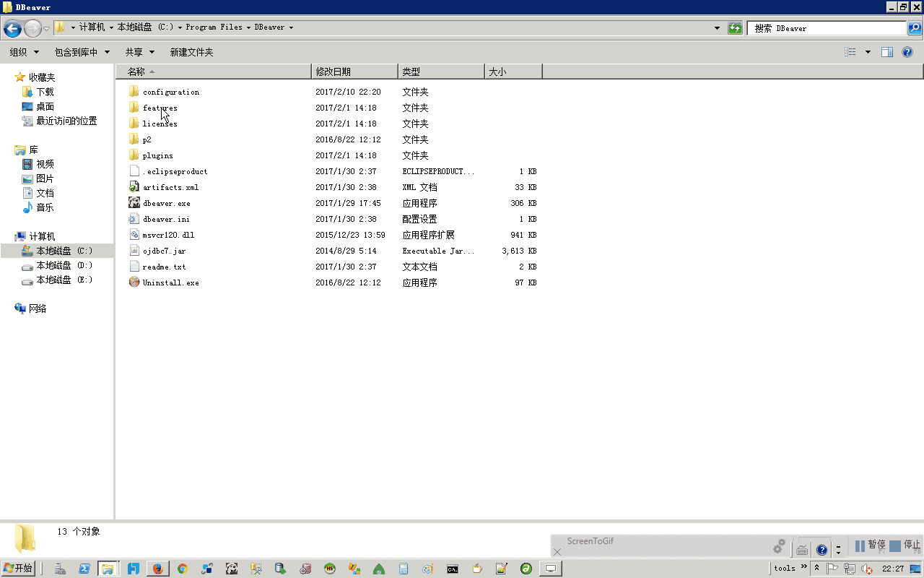Open ScreenToGif settings gear
924x578 pixels.
click(779, 547)
